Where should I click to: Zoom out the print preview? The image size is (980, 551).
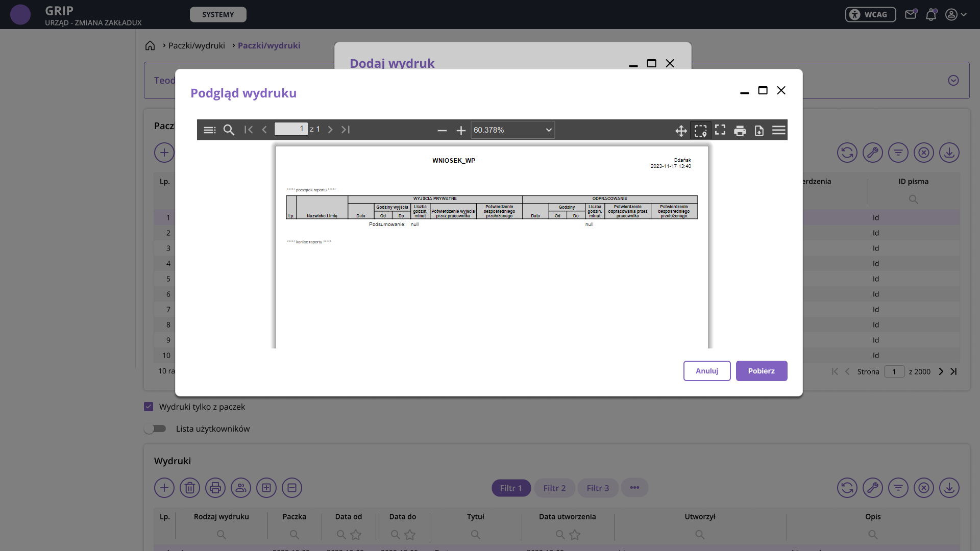pos(442,131)
